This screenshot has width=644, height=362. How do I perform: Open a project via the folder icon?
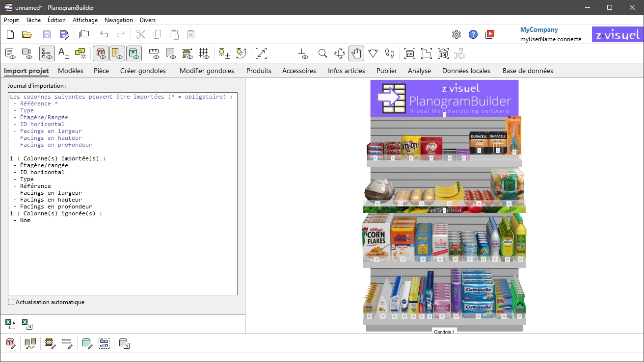27,34
